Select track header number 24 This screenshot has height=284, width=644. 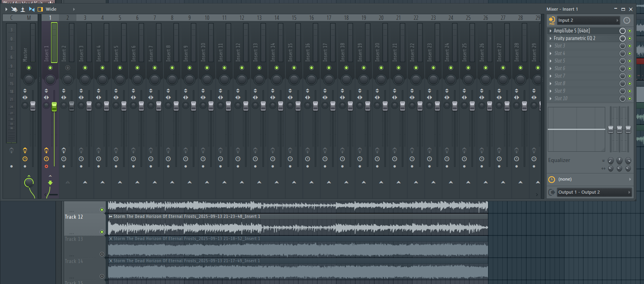[x=451, y=18]
